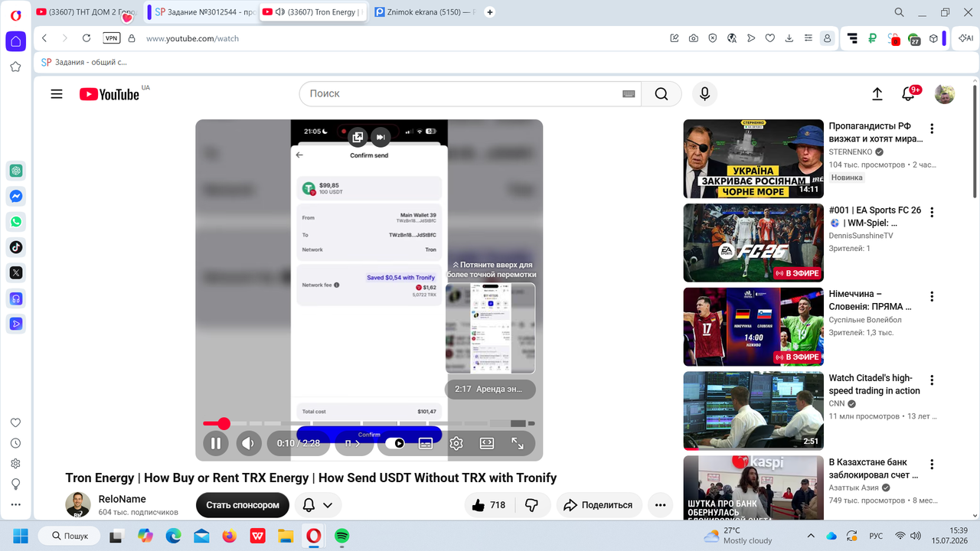
Task: Open the player settings gear
Action: [456, 443]
